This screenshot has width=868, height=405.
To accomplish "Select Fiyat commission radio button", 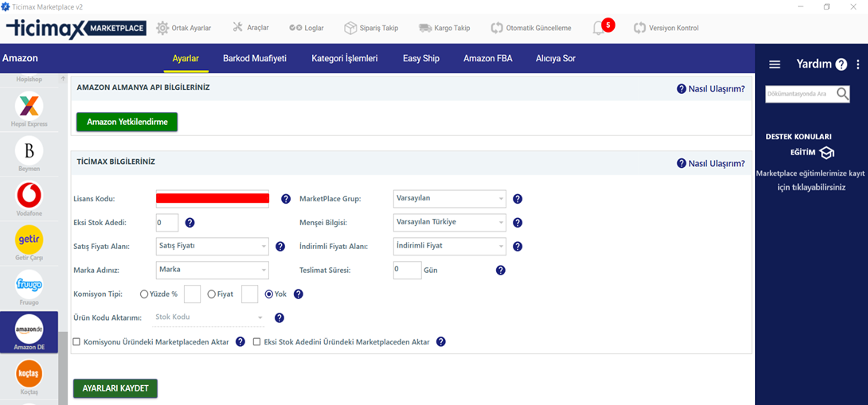I will (211, 294).
